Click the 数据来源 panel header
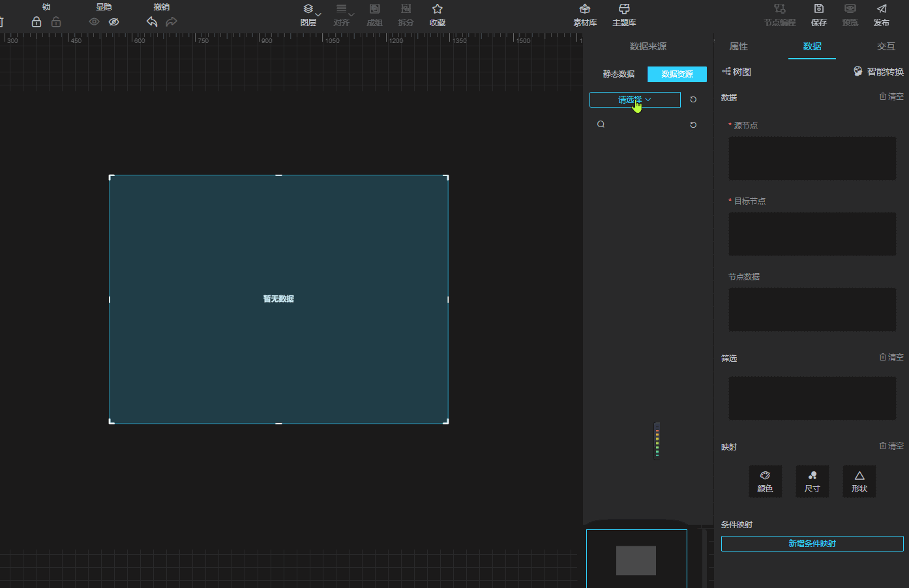This screenshot has height=588, width=909. point(648,46)
